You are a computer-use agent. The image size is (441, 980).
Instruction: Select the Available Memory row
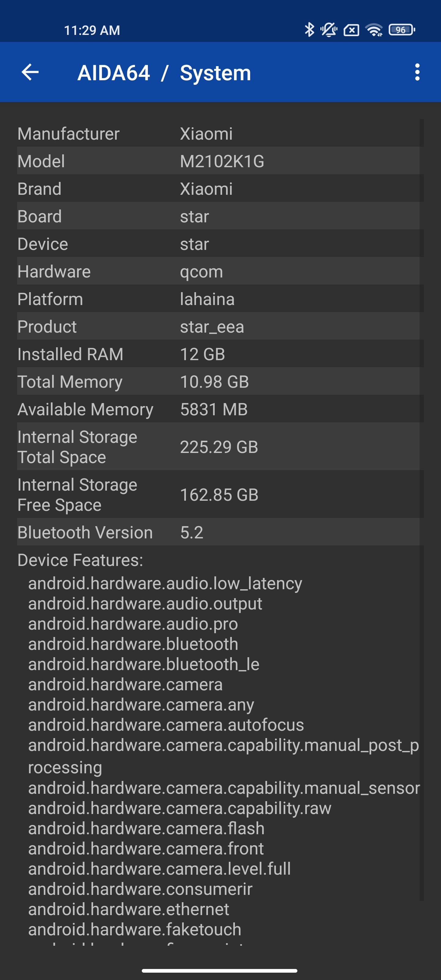(218, 409)
